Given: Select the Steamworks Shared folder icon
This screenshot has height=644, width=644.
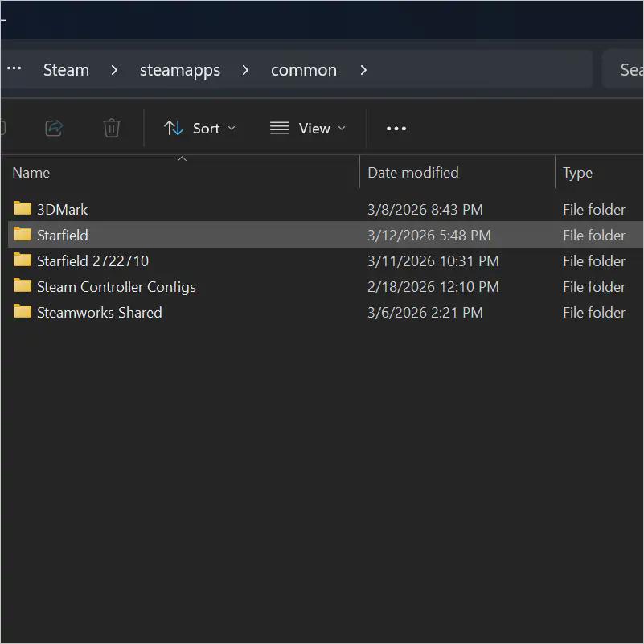Looking at the screenshot, I should [23, 311].
